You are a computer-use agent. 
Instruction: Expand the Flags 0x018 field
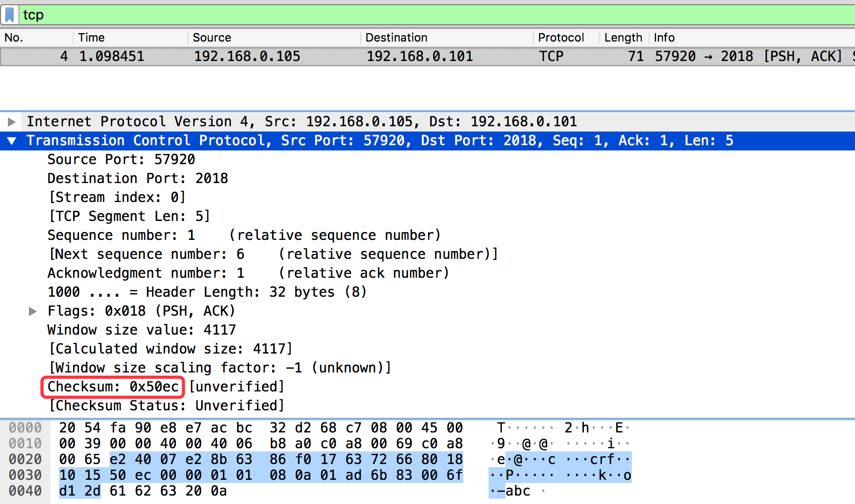(x=33, y=311)
